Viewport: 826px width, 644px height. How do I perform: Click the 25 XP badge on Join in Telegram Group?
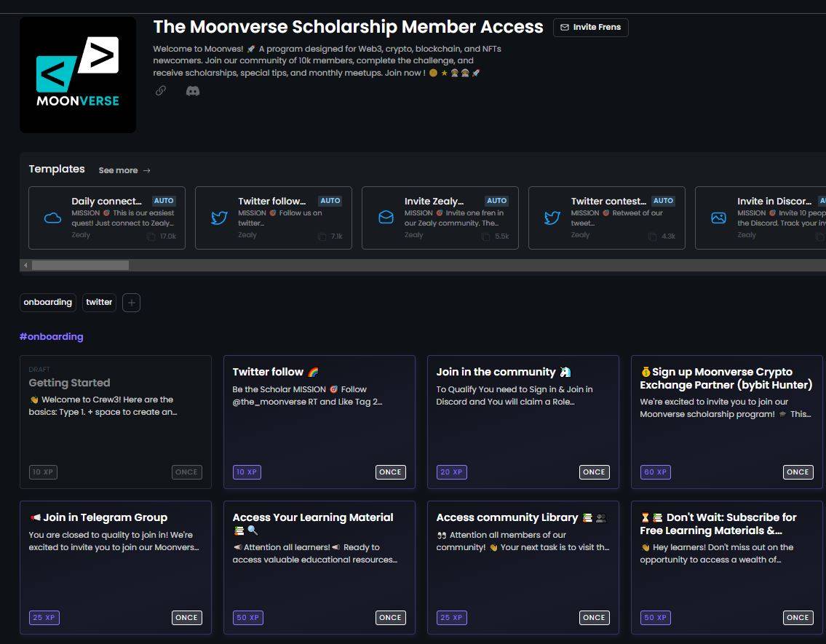pos(44,618)
